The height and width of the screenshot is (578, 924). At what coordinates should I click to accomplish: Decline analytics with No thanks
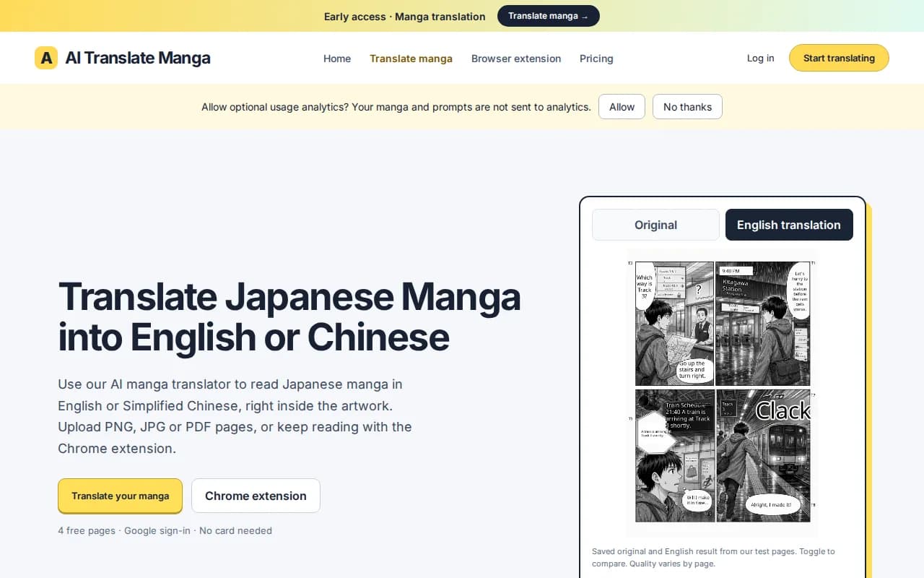pyautogui.click(x=687, y=107)
